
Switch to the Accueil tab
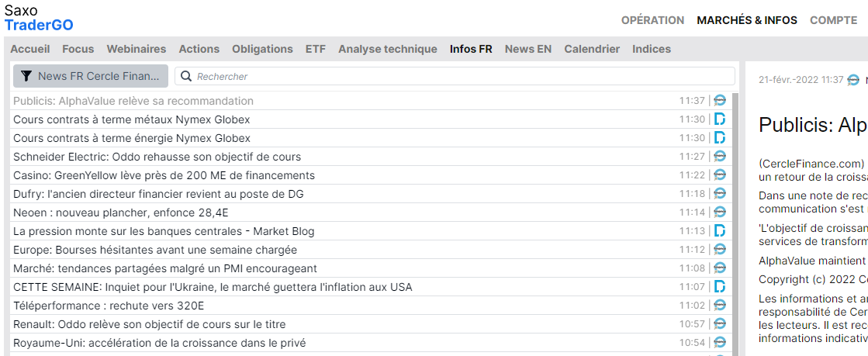tap(30, 49)
